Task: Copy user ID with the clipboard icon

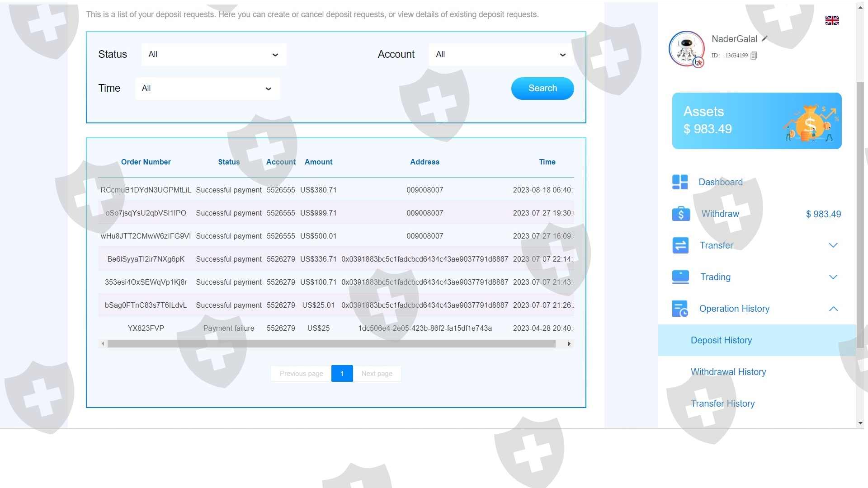Action: point(754,56)
